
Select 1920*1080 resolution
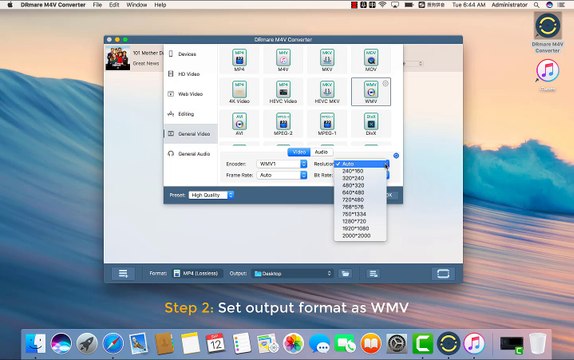[x=360, y=229]
